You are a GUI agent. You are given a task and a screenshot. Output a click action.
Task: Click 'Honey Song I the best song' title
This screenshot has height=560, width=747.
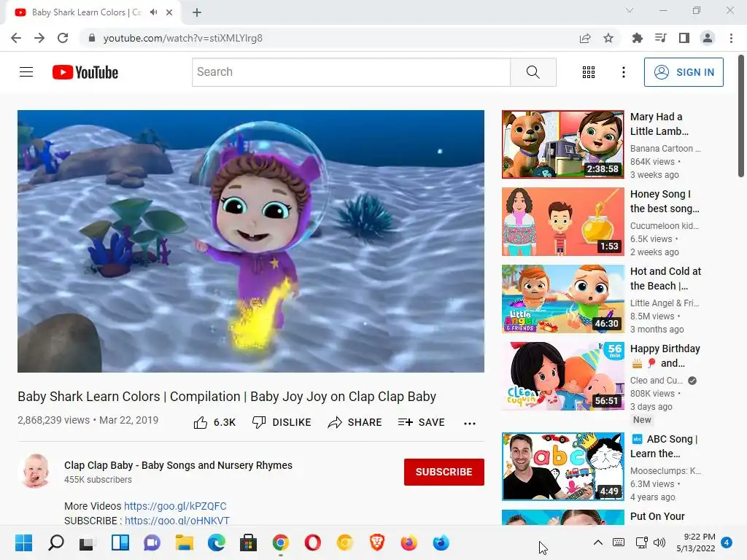[665, 201]
